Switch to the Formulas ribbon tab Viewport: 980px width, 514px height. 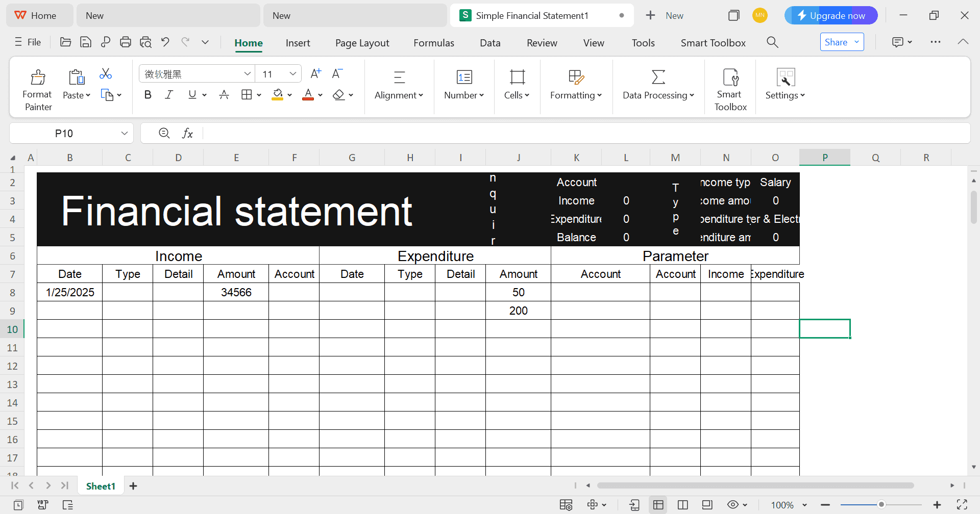click(x=433, y=43)
